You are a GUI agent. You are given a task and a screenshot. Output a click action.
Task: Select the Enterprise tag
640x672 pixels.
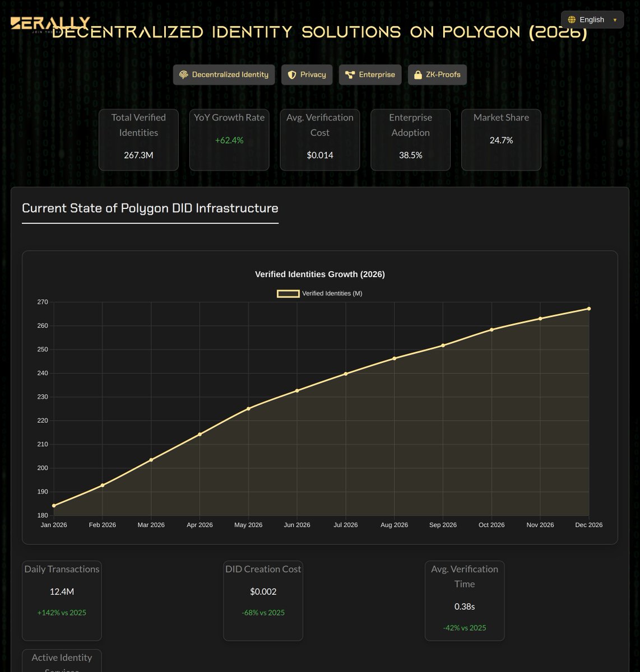(370, 74)
